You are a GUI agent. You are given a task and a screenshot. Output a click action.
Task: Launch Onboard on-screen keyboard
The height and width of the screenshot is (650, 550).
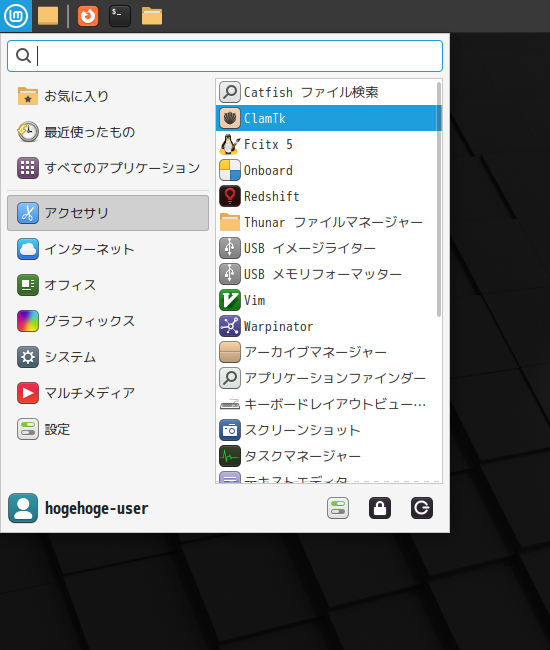(328, 170)
